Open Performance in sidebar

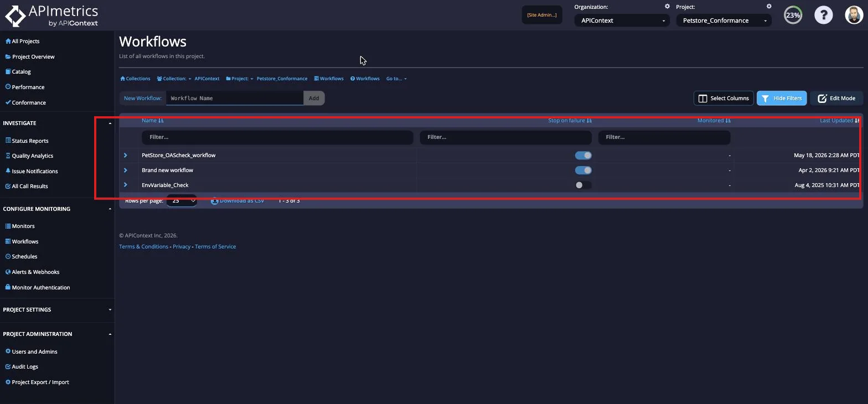[24, 87]
